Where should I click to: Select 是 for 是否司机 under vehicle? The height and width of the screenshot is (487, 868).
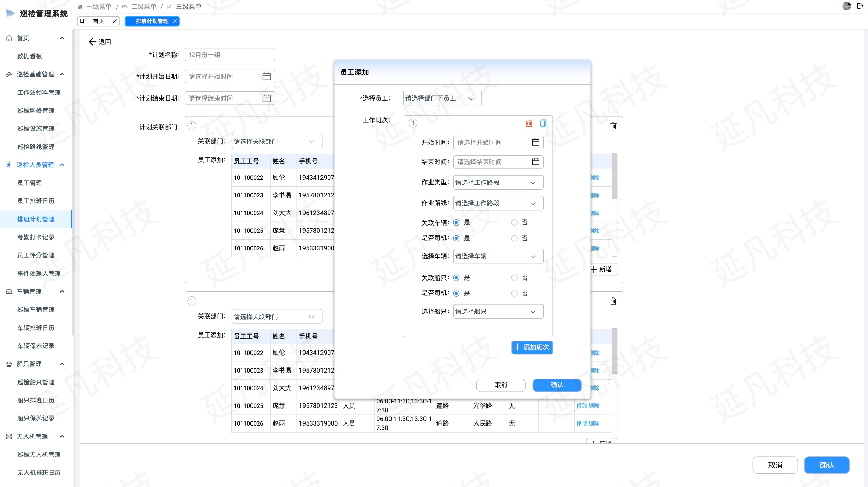click(456, 238)
